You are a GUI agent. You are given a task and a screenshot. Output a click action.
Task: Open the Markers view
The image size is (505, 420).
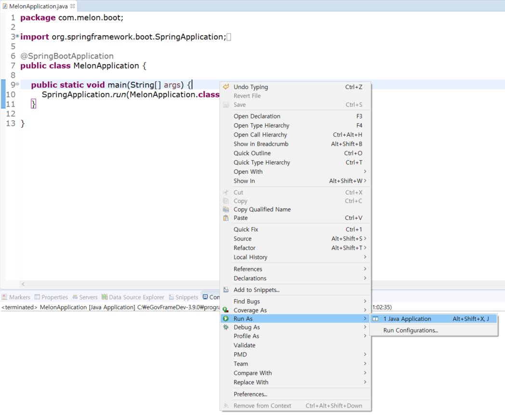pos(16,297)
